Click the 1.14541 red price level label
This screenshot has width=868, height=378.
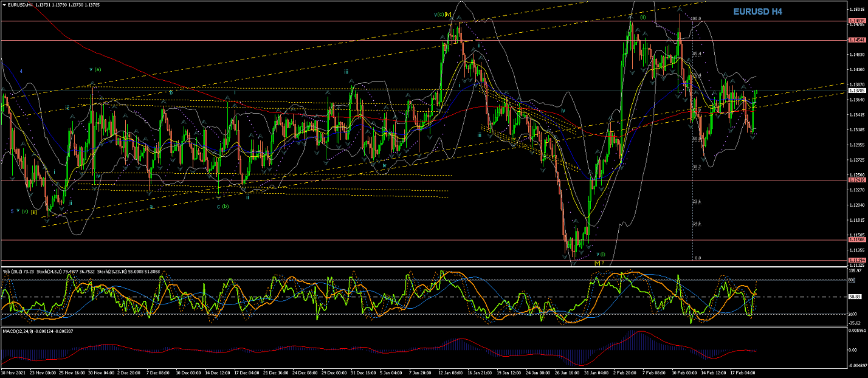[856, 40]
